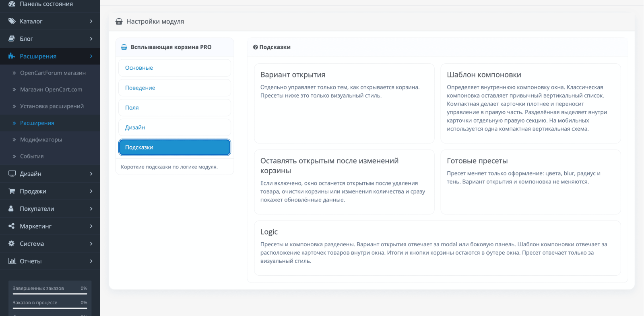
Task: Open OpenCartForum магазин link
Action: (x=50, y=73)
